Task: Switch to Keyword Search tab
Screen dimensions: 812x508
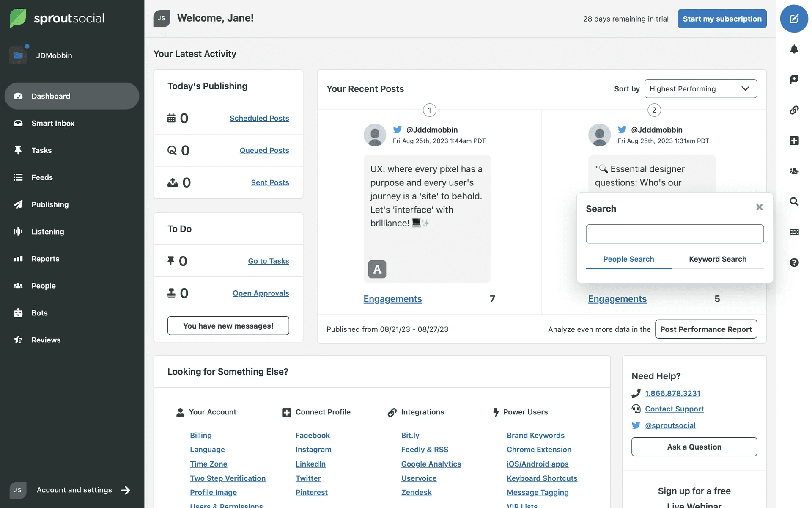Action: click(717, 259)
